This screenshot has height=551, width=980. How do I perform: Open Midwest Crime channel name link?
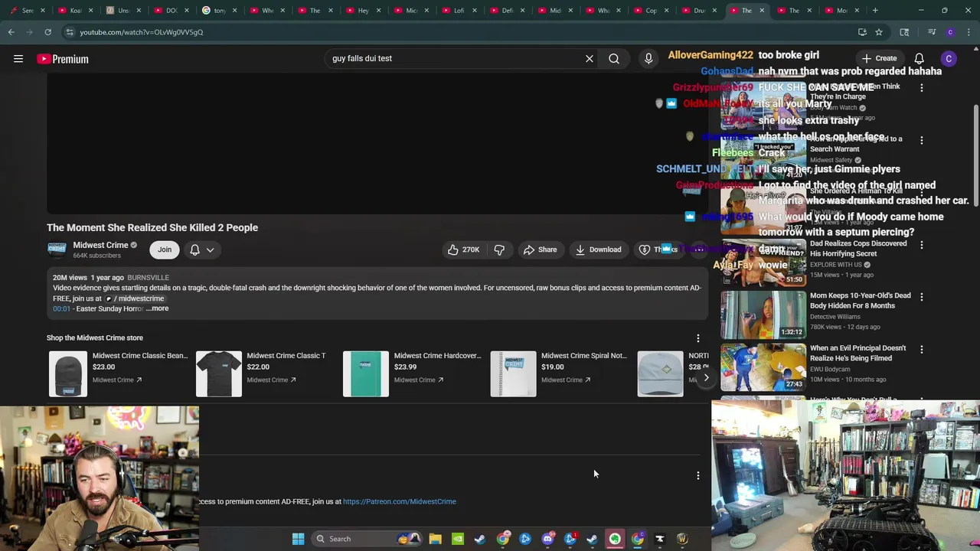(x=100, y=245)
